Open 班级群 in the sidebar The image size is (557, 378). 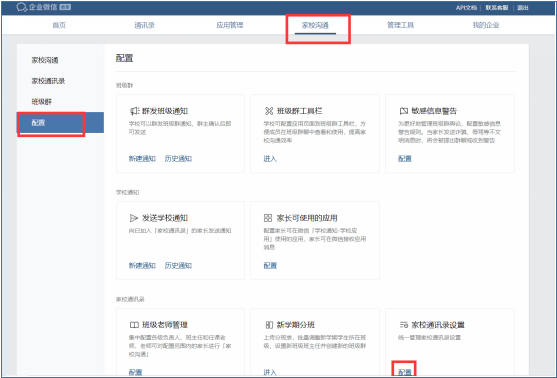42,102
